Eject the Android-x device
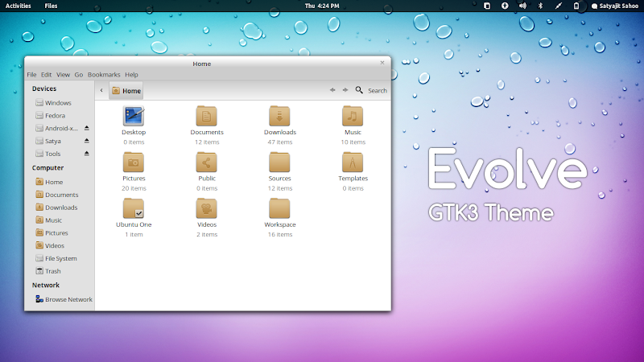644x362 pixels. [87, 128]
